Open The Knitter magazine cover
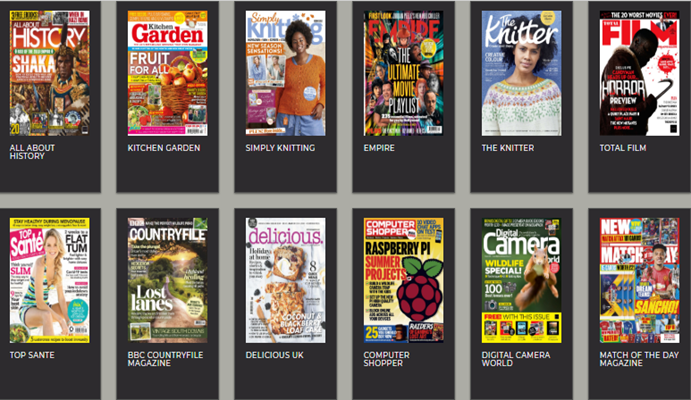Screen dimensions: 691x400 coord(521,73)
